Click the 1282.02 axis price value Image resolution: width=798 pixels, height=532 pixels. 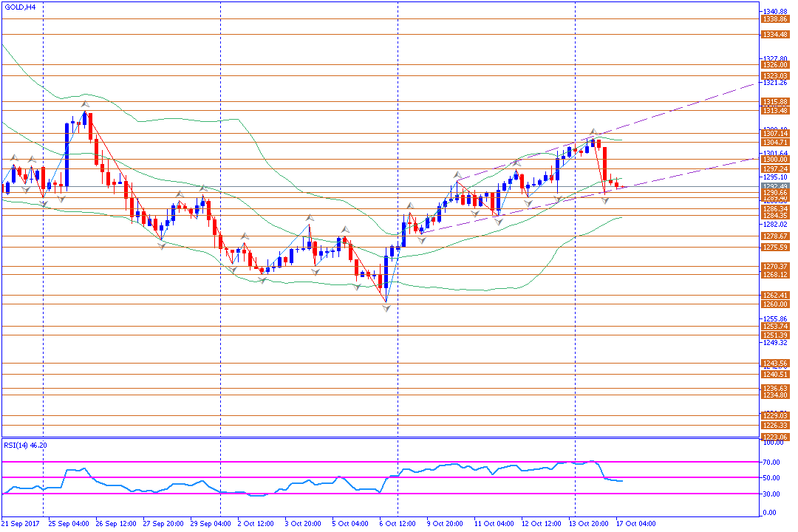[775, 225]
